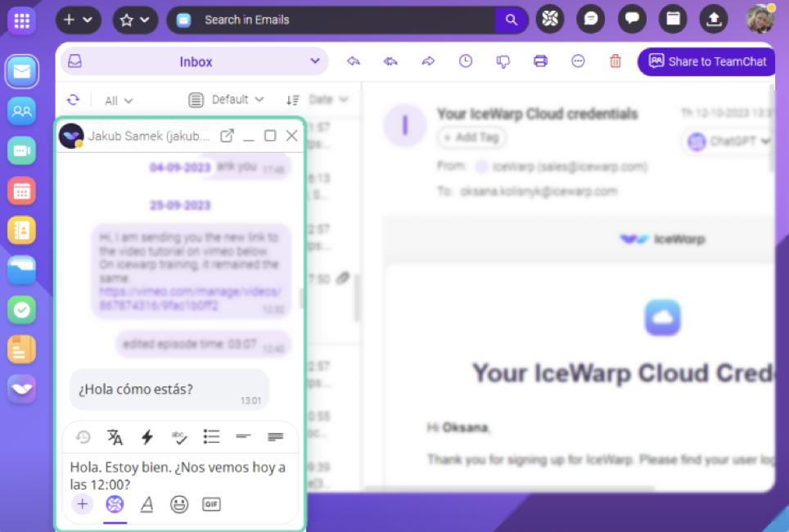This screenshot has width=789, height=532.
Task: Click the Jakub Samek chat avatar
Action: coord(71,136)
